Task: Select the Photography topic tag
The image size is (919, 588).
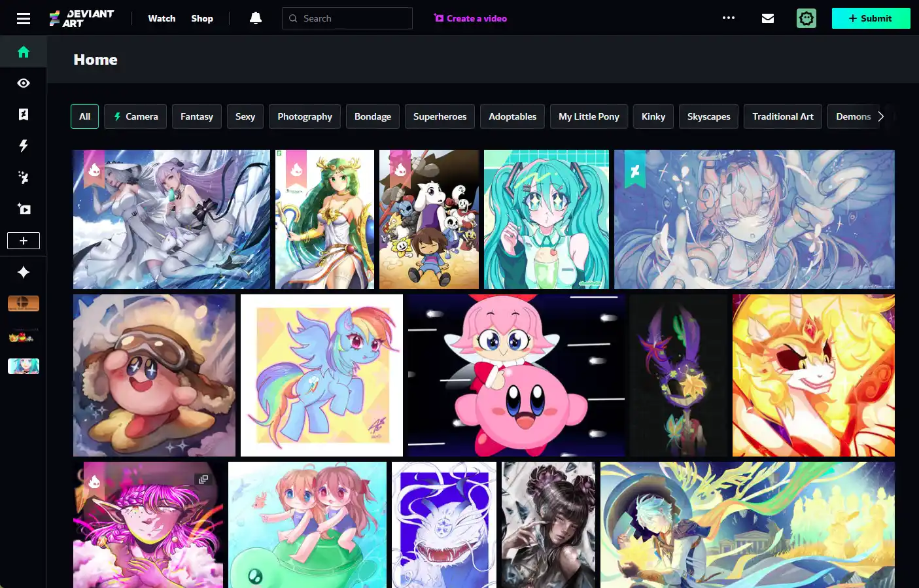Action: tap(305, 116)
